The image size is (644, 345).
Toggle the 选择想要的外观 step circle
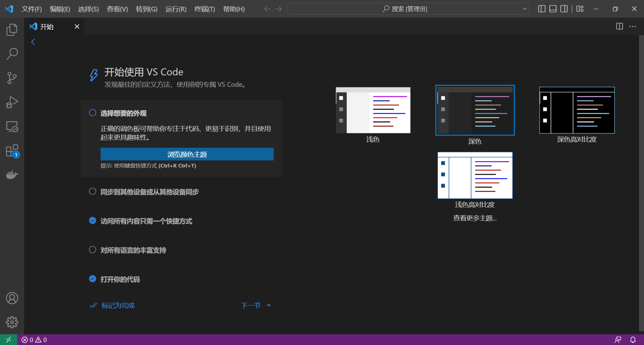click(93, 113)
